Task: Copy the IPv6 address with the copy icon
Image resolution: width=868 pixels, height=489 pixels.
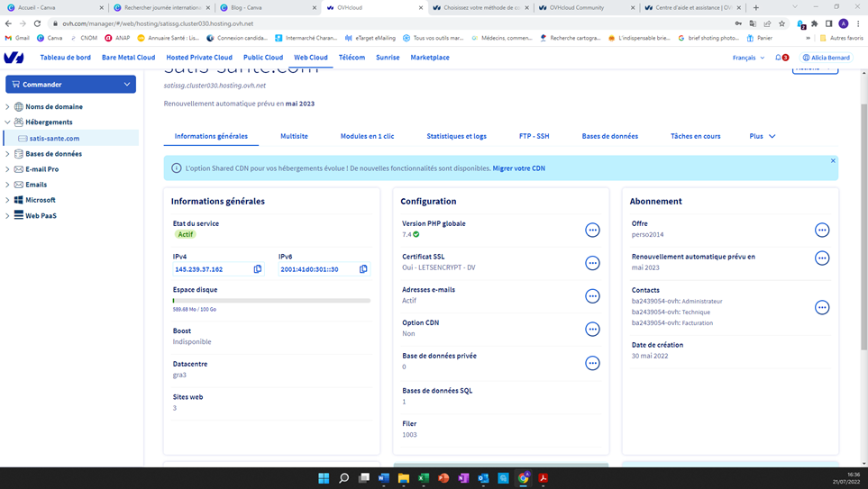Action: pyautogui.click(x=363, y=269)
